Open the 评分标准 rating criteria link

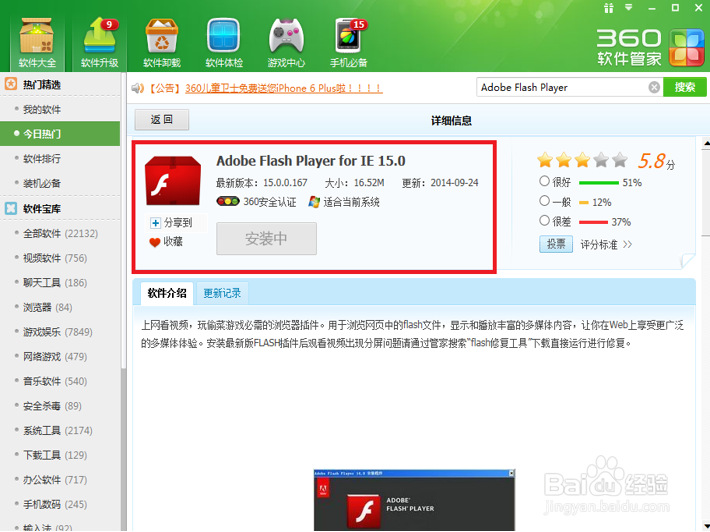(606, 245)
